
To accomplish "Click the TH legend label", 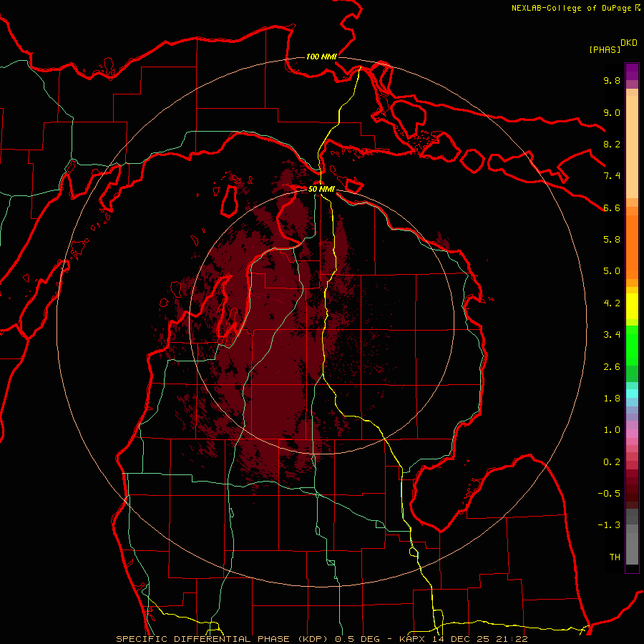I will click(615, 557).
